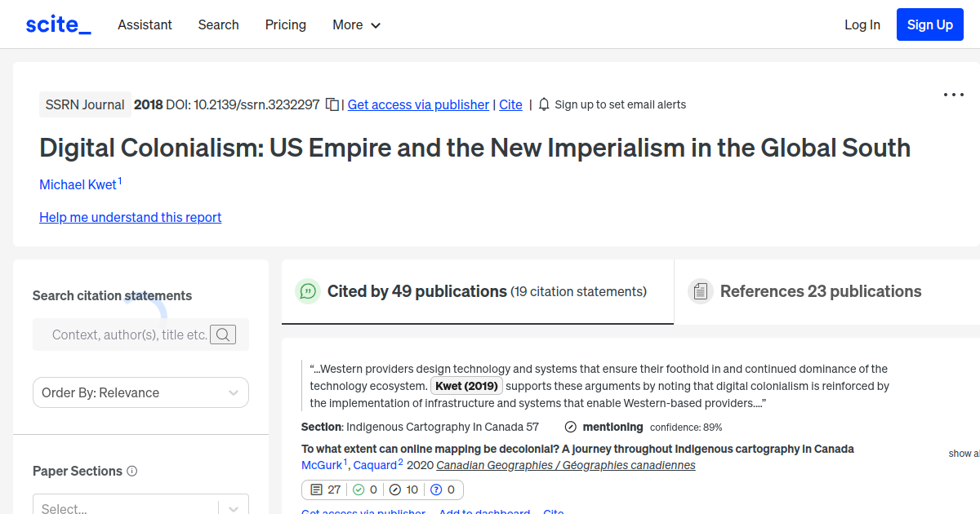The height and width of the screenshot is (514, 980).
Task: Click the contrasting question-mark badge showing 0
Action: (x=443, y=490)
